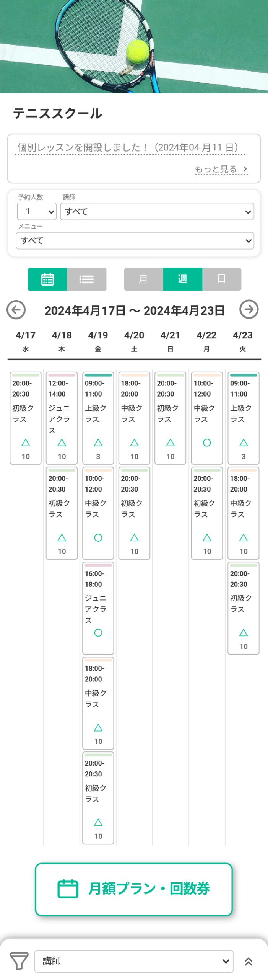Open メニュー dropdown showing すべて
The width and height of the screenshot is (268, 980).
(x=135, y=240)
